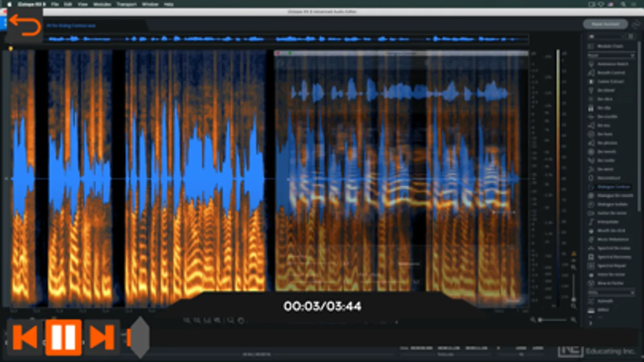The height and width of the screenshot is (362, 644).
Task: Open the Apple menu
Action: [x=9, y=4]
